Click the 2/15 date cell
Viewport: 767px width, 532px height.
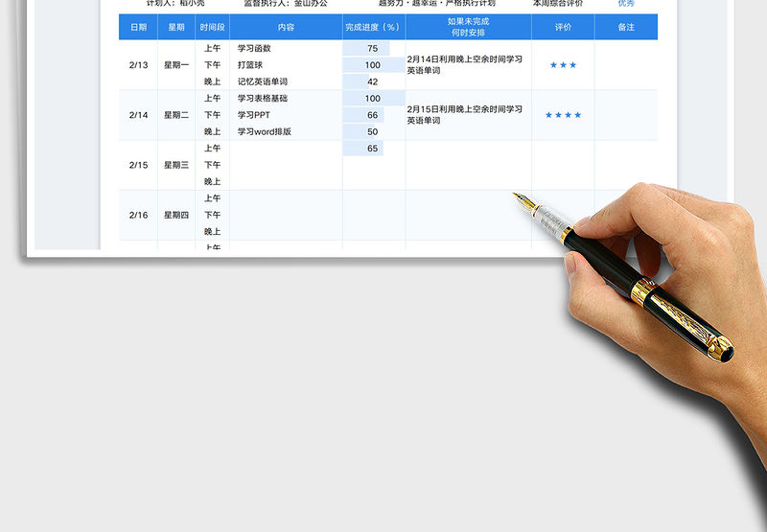[138, 165]
